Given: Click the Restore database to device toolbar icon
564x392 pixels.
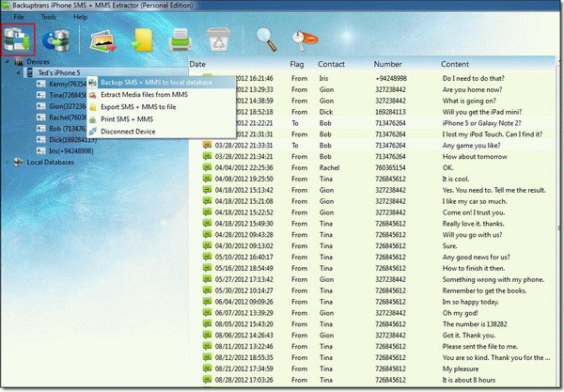Looking at the screenshot, I should point(55,40).
